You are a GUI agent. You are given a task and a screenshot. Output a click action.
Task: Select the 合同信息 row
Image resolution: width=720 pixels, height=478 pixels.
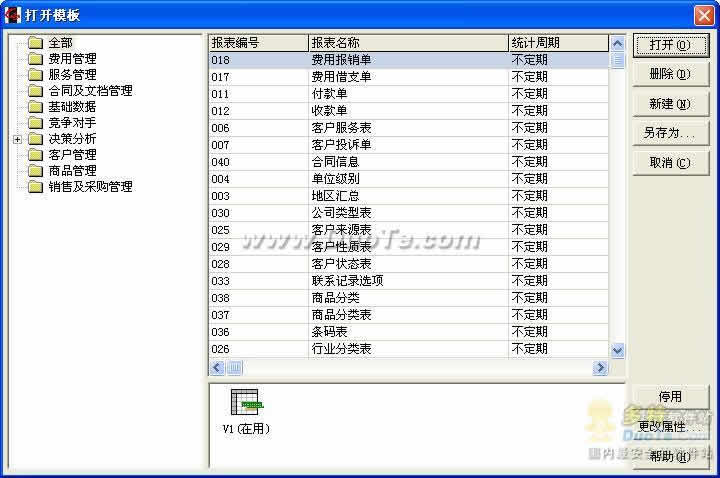[x=409, y=162]
